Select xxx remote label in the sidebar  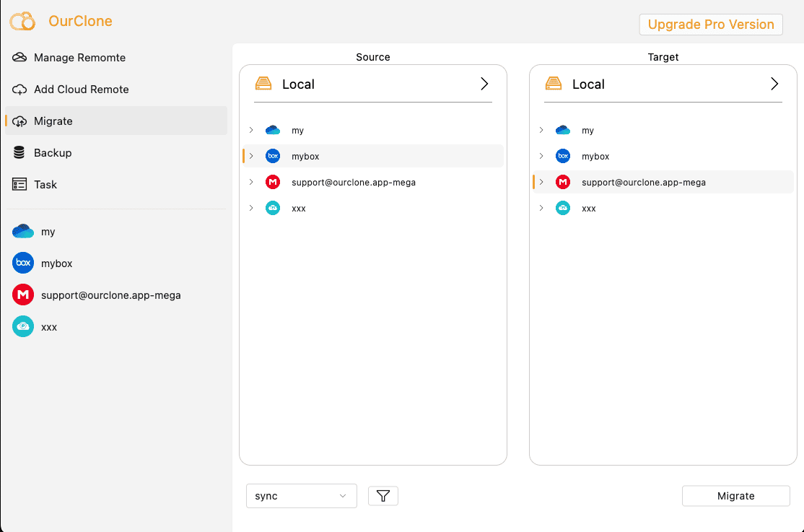click(x=49, y=327)
